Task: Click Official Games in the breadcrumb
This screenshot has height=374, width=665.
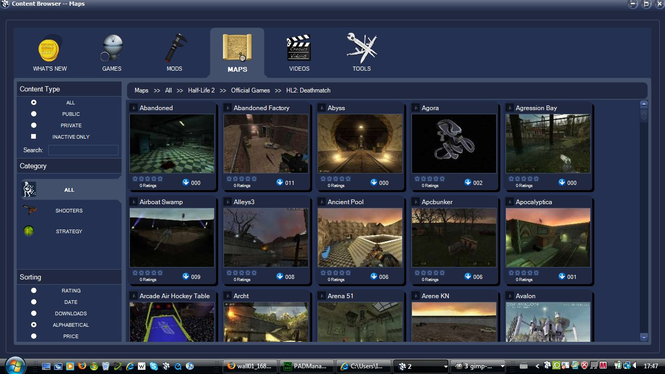Action: (250, 90)
